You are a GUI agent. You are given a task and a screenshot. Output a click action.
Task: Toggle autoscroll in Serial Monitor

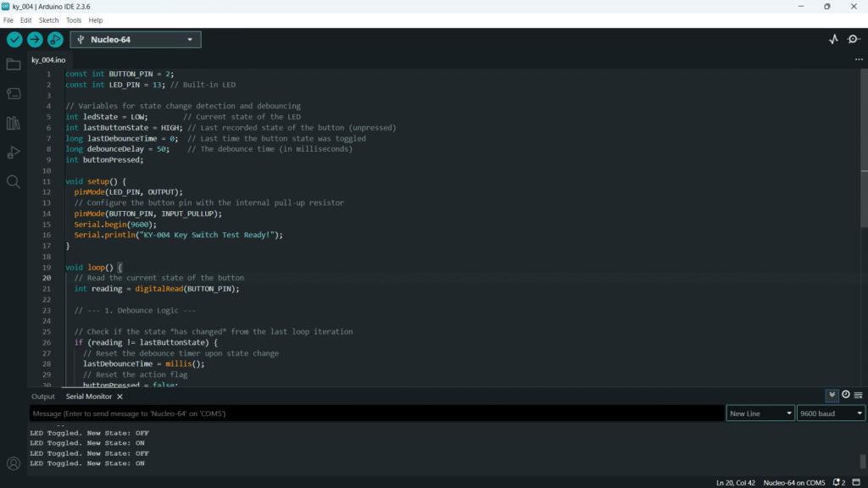click(x=832, y=395)
